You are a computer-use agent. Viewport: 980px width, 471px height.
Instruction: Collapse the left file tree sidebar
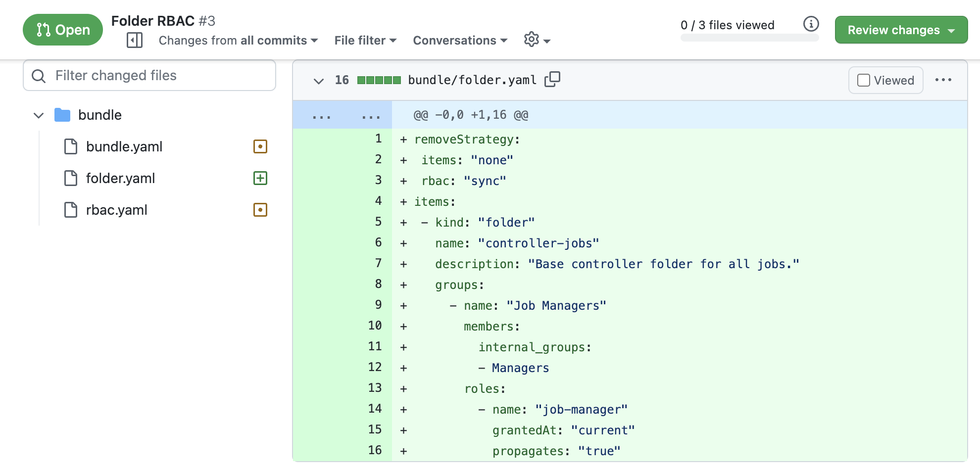click(134, 40)
